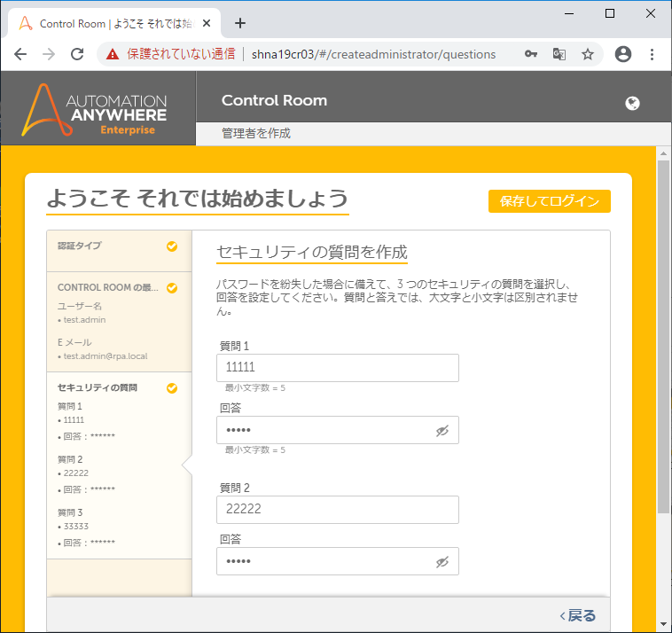
Task: Select the 認証タイプ step
Action: tap(119, 251)
